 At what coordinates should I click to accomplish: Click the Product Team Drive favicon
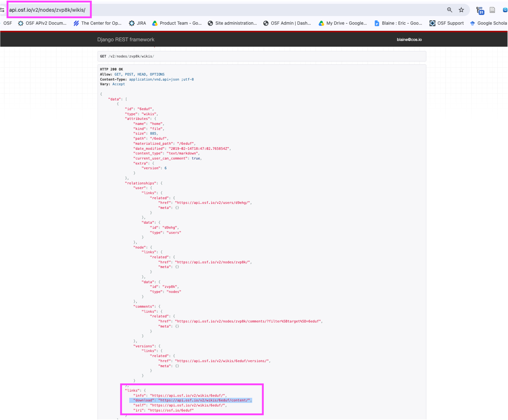click(155, 23)
